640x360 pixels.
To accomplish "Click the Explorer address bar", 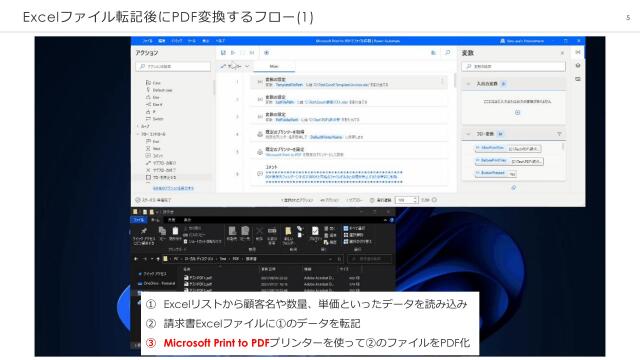I will (252, 259).
